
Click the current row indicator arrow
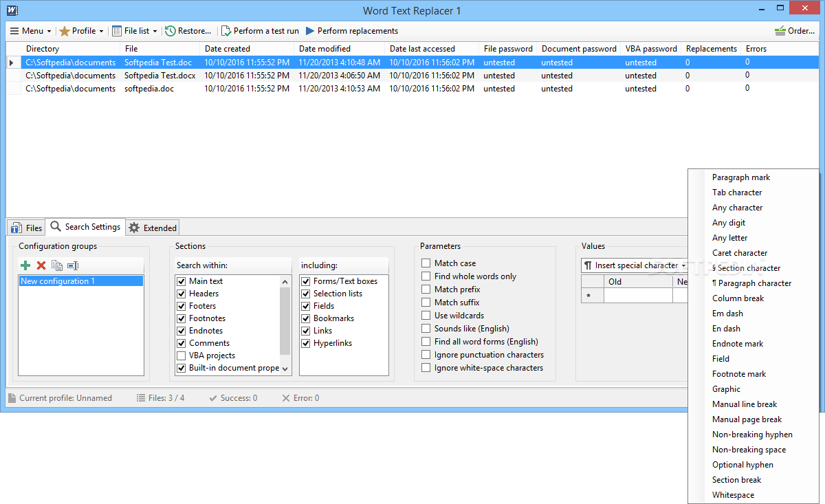(12, 63)
